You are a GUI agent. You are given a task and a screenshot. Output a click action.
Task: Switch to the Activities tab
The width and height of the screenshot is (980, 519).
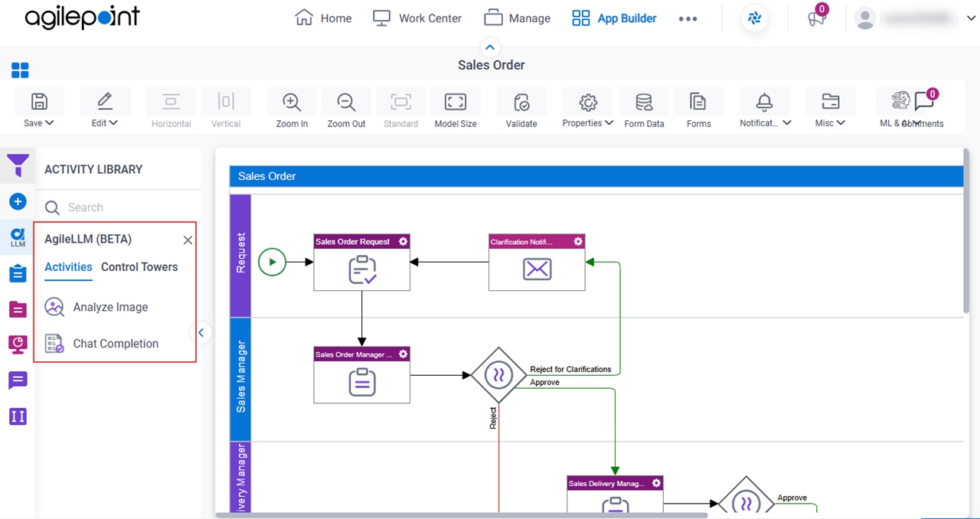68,267
